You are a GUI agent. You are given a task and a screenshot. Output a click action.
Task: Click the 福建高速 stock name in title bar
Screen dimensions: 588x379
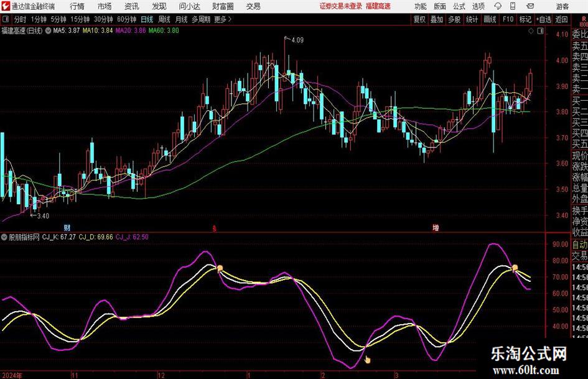click(x=378, y=6)
